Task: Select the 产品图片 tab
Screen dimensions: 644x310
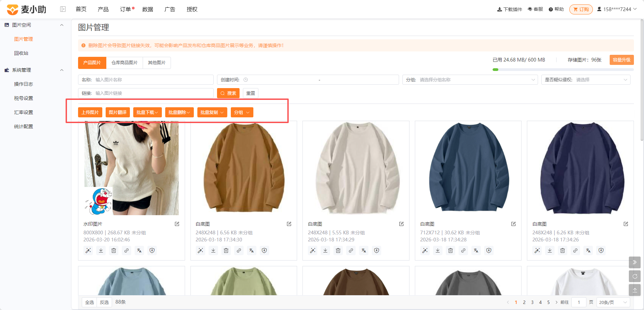Action: (92, 63)
